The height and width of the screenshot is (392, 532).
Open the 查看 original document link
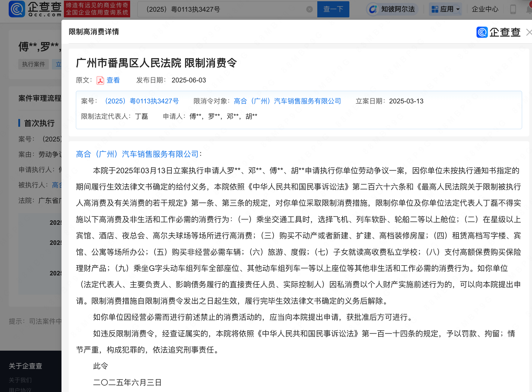coord(113,80)
